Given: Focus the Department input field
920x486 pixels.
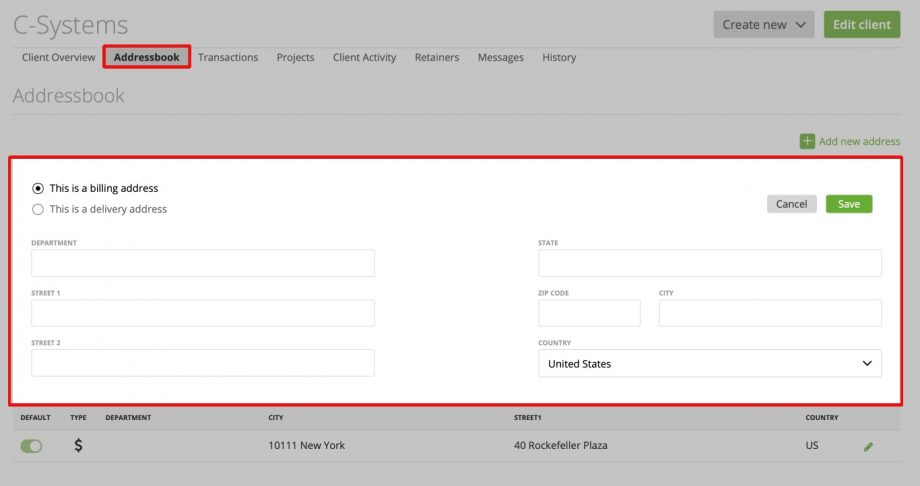Looking at the screenshot, I should [x=202, y=263].
